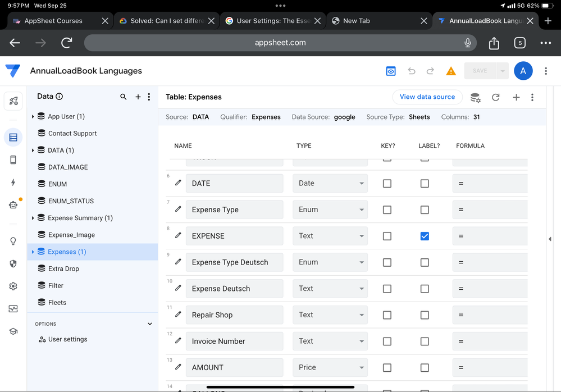Go back in browser
561x392 pixels.
coord(15,43)
